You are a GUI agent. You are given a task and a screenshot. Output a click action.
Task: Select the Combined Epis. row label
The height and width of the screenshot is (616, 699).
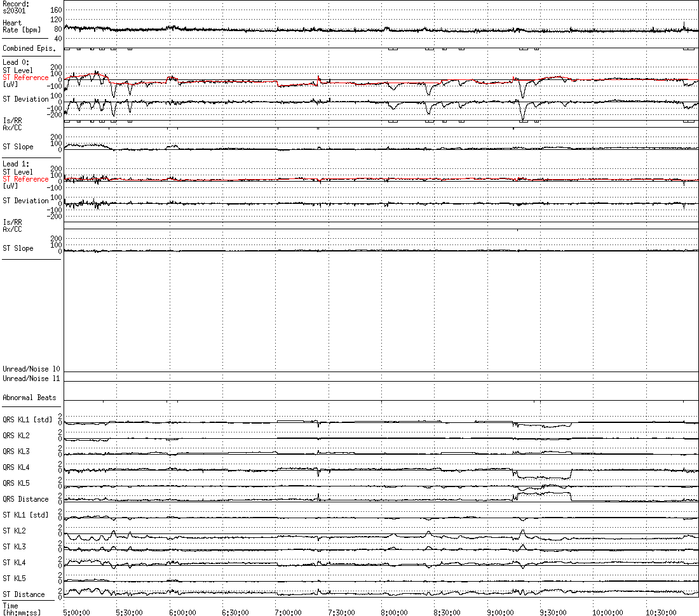[29, 48]
